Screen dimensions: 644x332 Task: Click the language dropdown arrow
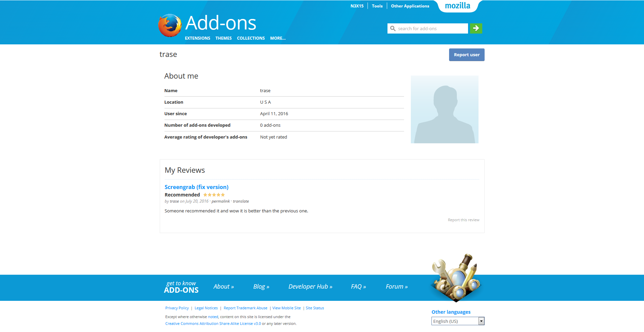481,321
